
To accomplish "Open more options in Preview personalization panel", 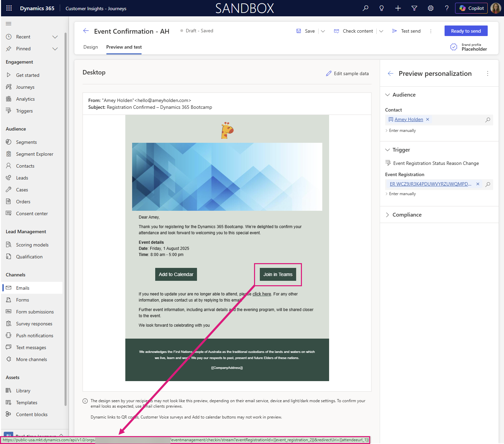I will tap(488, 73).
